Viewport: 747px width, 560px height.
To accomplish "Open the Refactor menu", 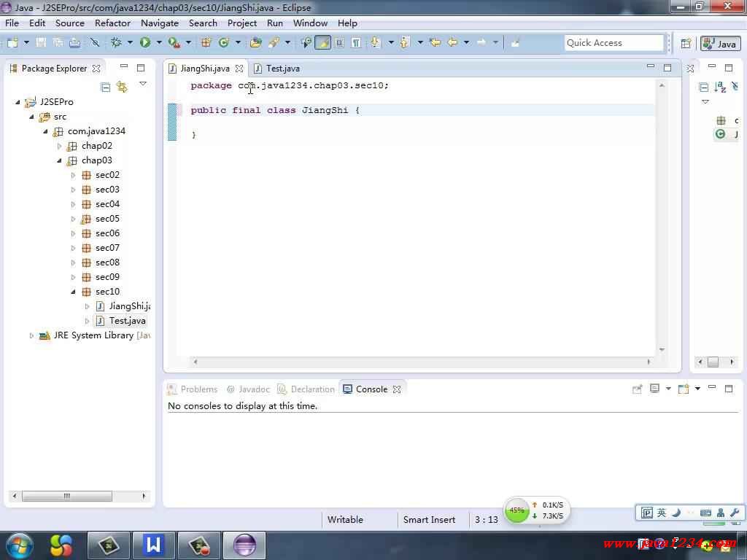I will (x=112, y=23).
